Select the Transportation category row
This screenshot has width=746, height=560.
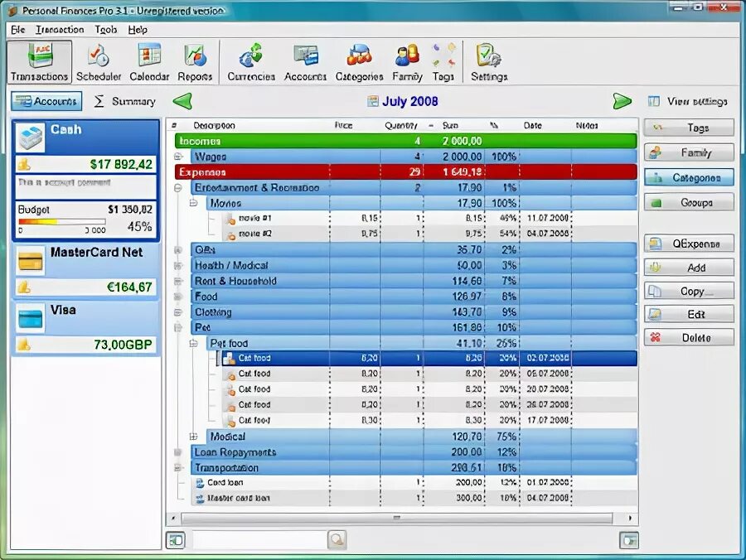coord(414,468)
